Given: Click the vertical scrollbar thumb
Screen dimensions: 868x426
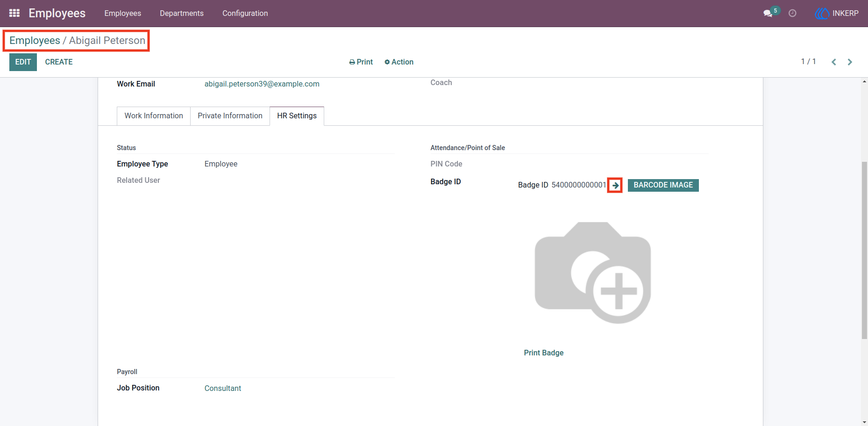Looking at the screenshot, I should click(864, 250).
